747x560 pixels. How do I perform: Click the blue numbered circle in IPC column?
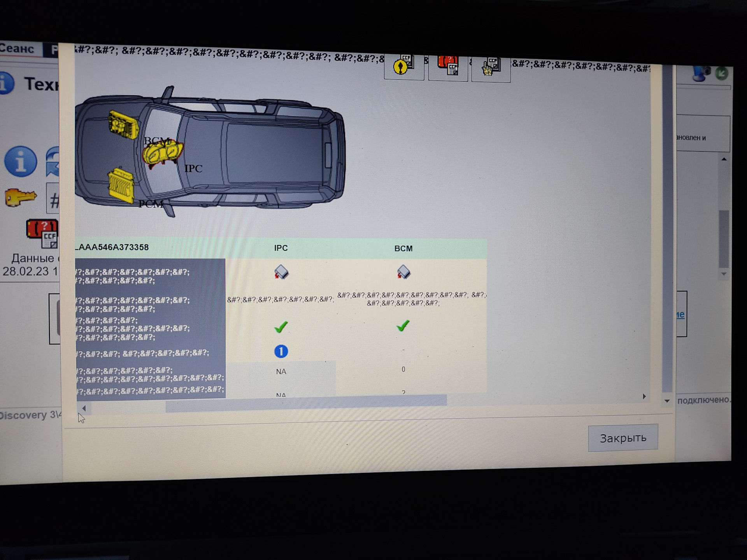point(281,352)
